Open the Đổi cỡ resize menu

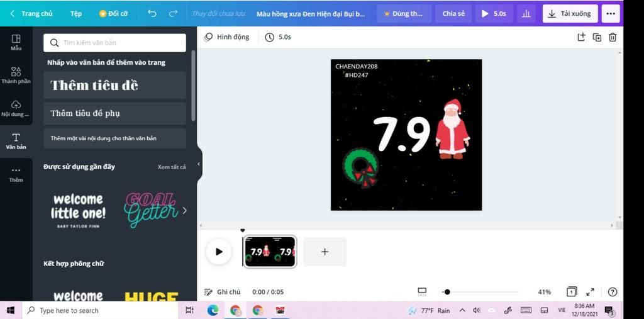(113, 14)
